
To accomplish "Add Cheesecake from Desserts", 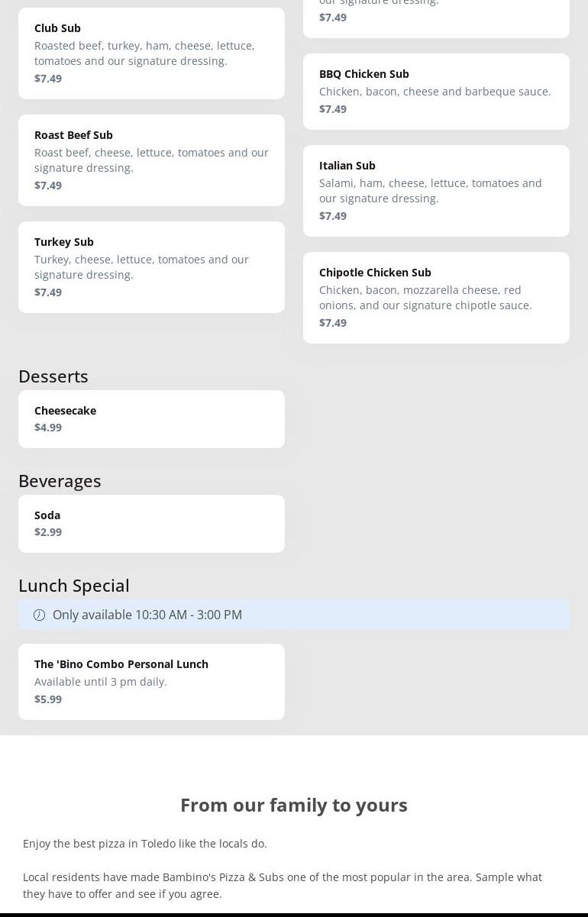I will pyautogui.click(x=151, y=418).
